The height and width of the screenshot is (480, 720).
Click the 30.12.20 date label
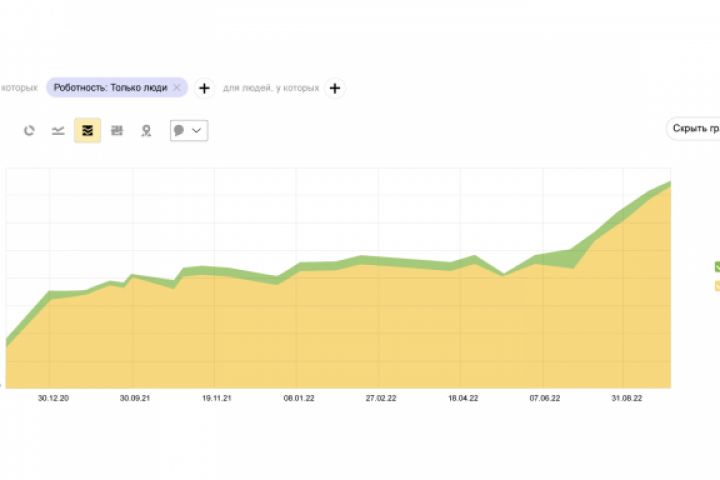point(53,398)
